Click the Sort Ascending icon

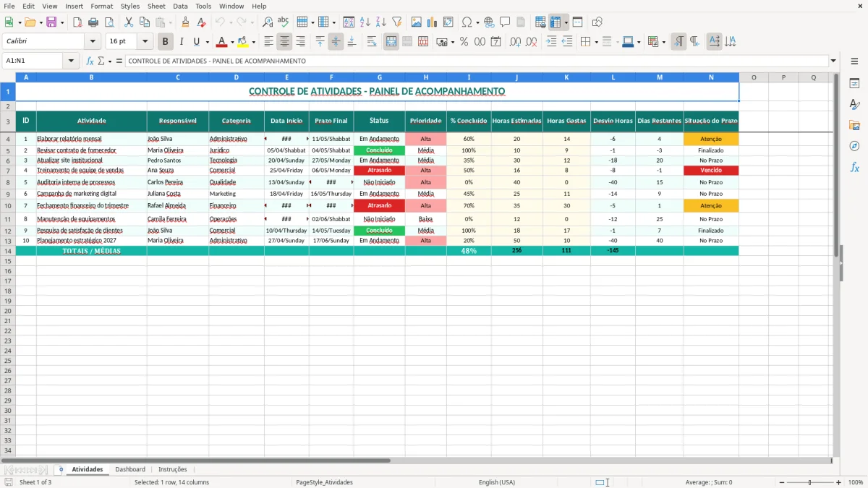(x=365, y=22)
